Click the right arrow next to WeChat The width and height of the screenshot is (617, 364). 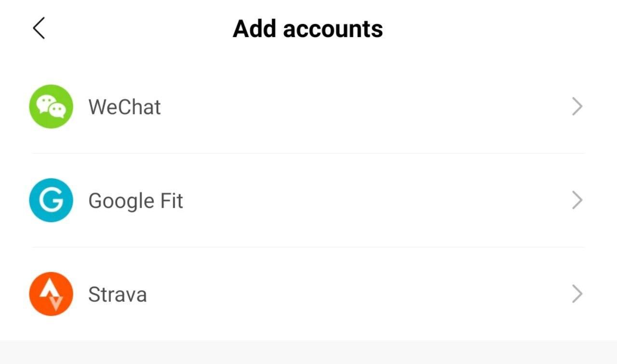577,107
